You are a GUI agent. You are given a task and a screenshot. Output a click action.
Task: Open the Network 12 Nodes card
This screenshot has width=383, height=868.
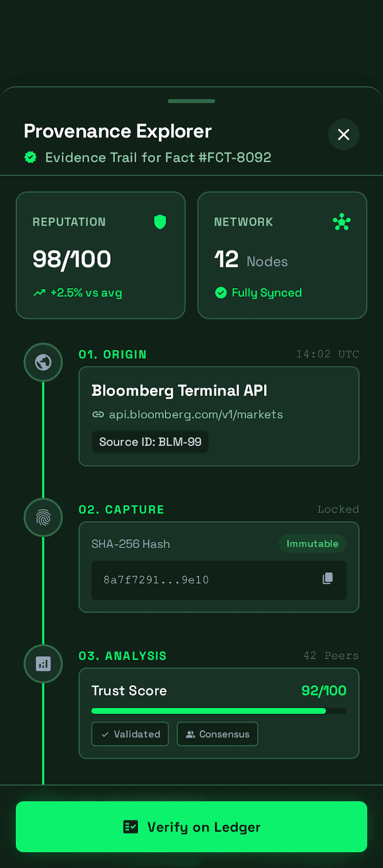point(282,255)
